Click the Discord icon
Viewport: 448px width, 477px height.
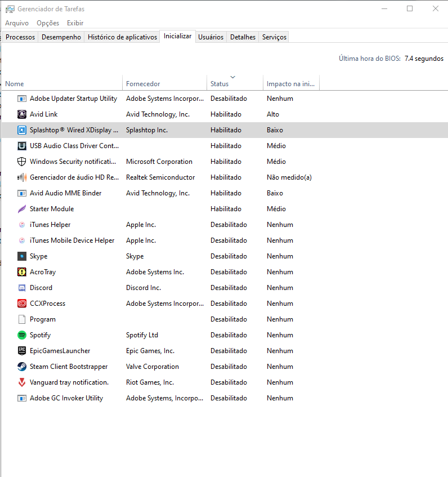(22, 288)
